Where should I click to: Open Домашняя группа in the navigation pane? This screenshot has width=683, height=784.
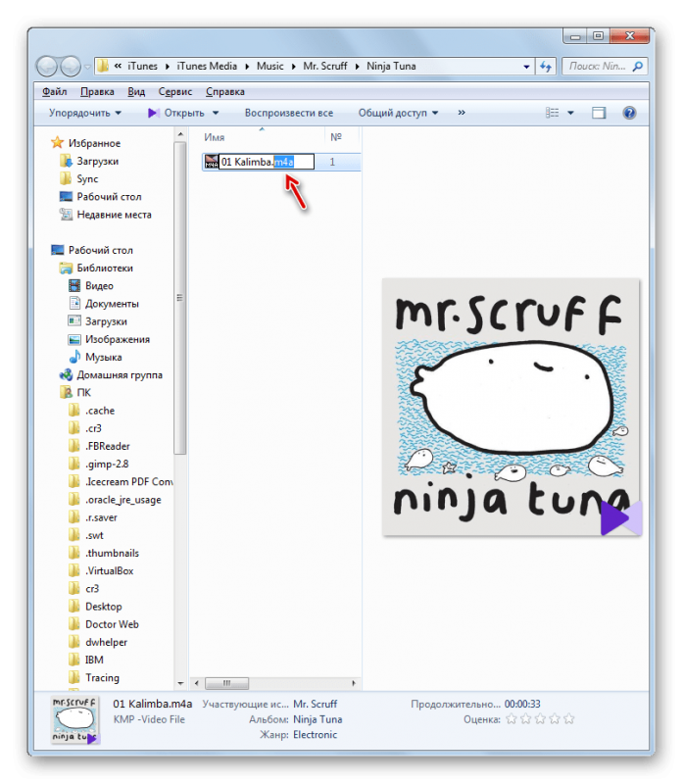(x=119, y=374)
